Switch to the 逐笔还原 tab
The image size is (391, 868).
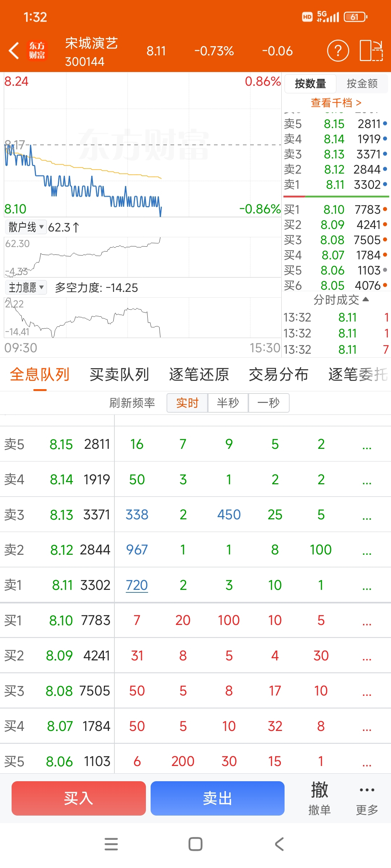pyautogui.click(x=199, y=374)
